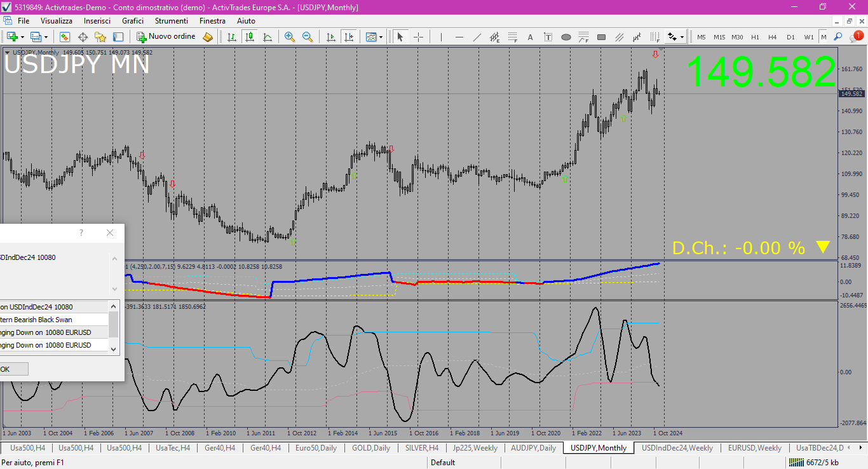Select the Andrews Pitchfork tool
Image resolution: width=868 pixels, height=469 pixels.
619,37
